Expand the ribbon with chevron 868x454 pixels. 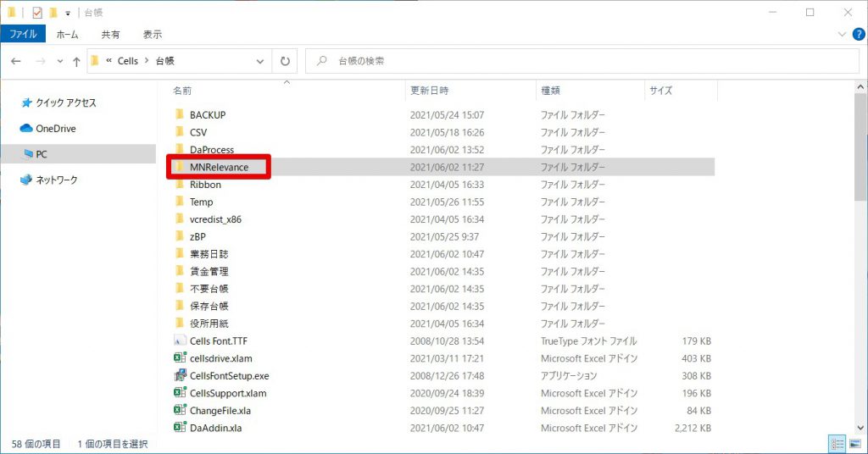coord(842,34)
